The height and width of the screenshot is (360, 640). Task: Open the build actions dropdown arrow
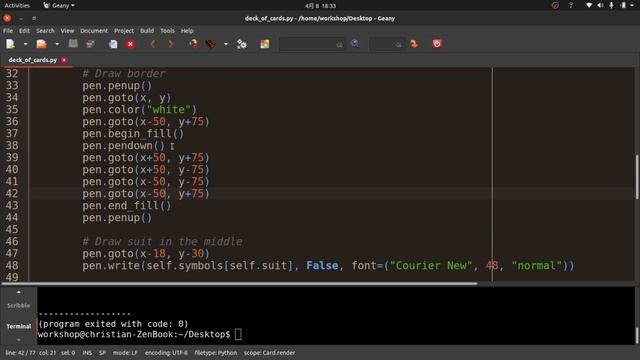(x=226, y=44)
